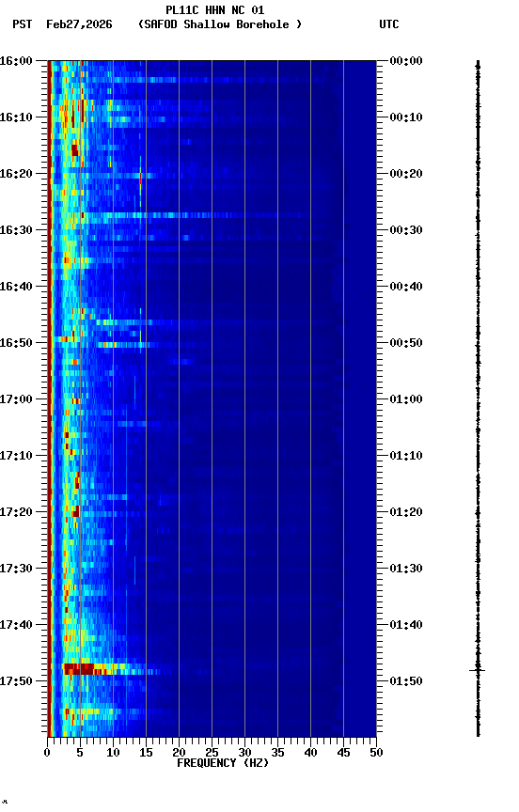Click the FREQUENCY (HZ) axis label
This screenshot has width=519, height=812.
click(223, 764)
